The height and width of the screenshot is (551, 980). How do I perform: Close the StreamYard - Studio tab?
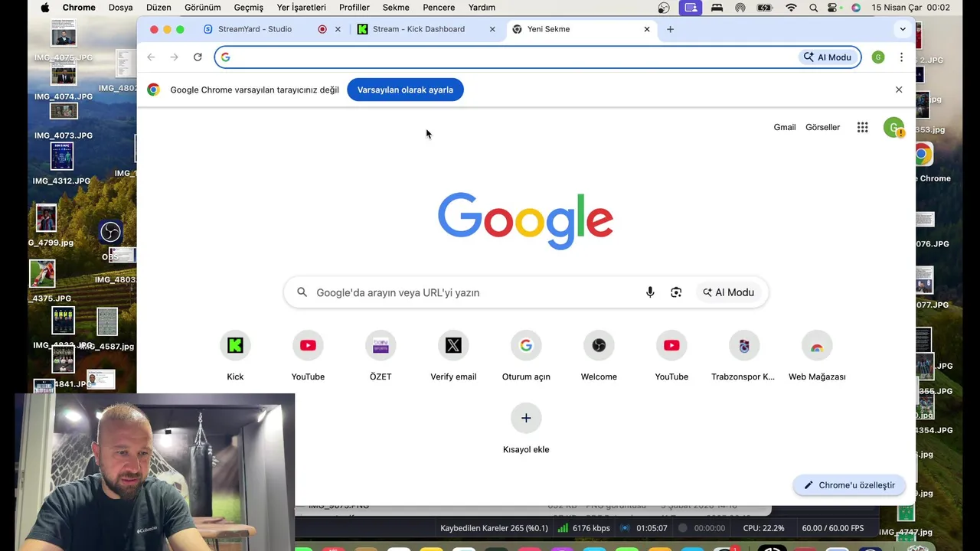coord(338,29)
